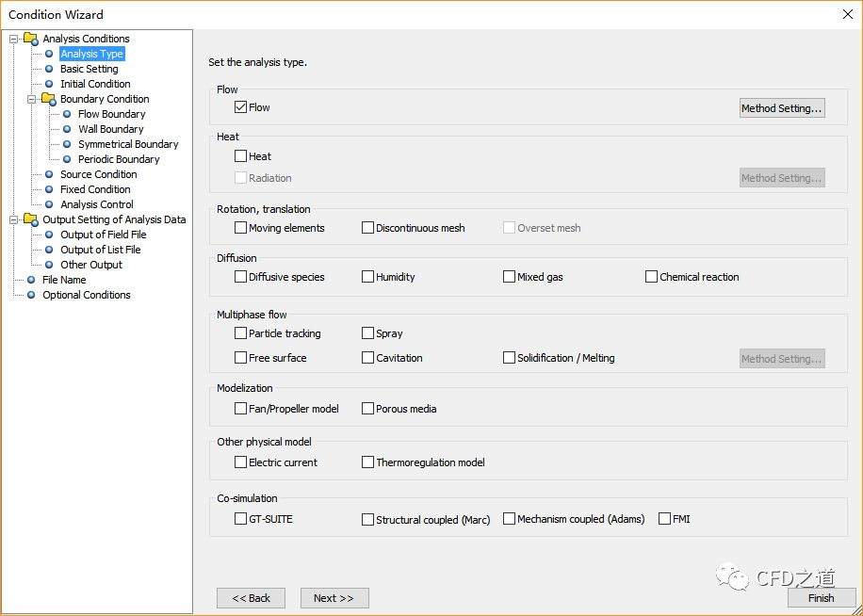Open the Analysis Control tree item
The width and height of the screenshot is (863, 616).
point(97,204)
